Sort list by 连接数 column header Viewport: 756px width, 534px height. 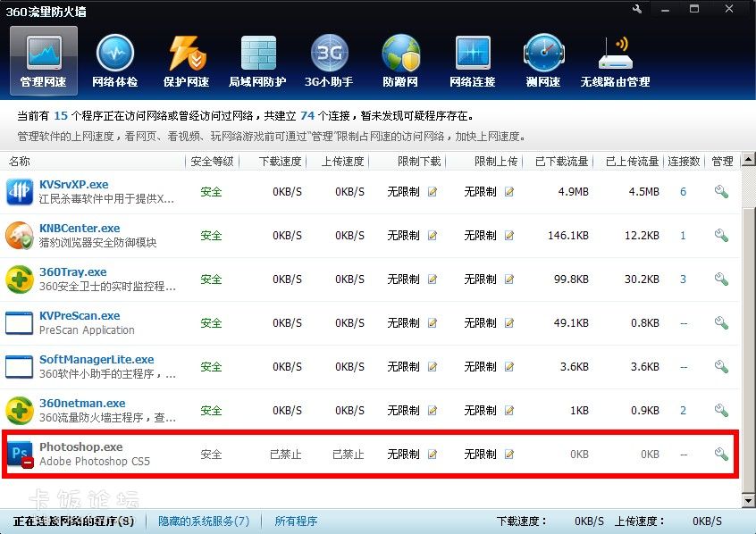(684, 162)
